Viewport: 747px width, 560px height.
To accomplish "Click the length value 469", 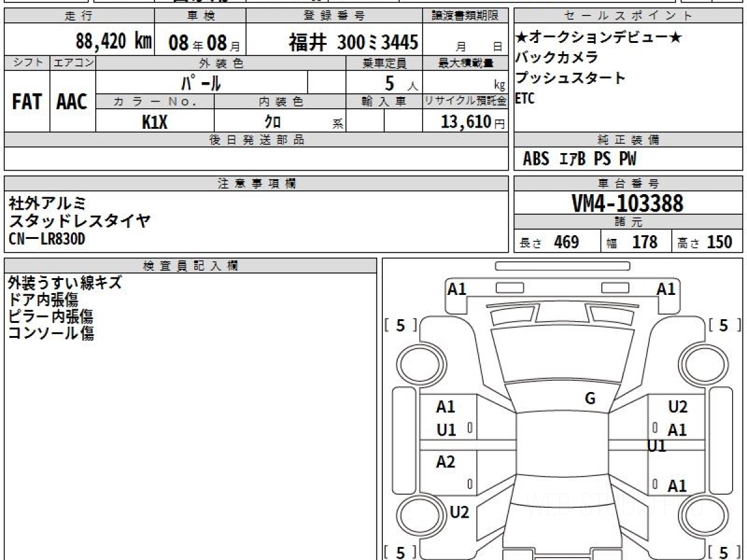I will click(x=566, y=242).
